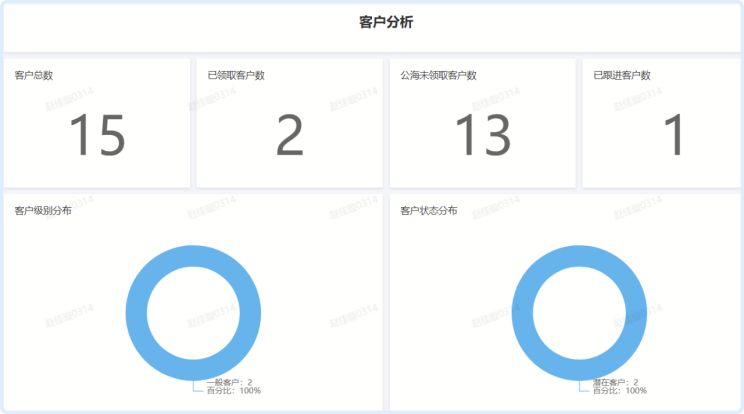Click 百分比: 100% under 潜在客户
Screen dimensions: 744x414
[619, 391]
